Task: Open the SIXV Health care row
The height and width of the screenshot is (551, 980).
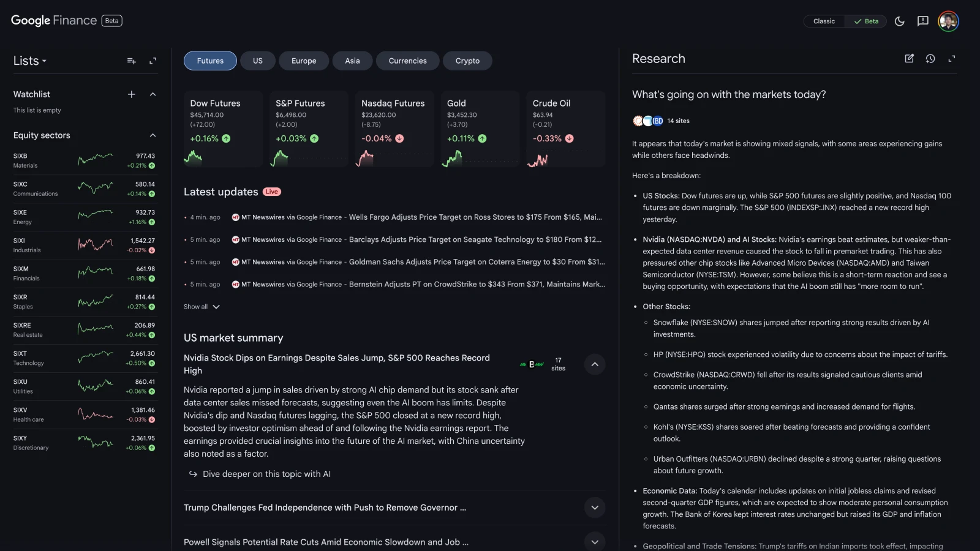Action: point(85,414)
